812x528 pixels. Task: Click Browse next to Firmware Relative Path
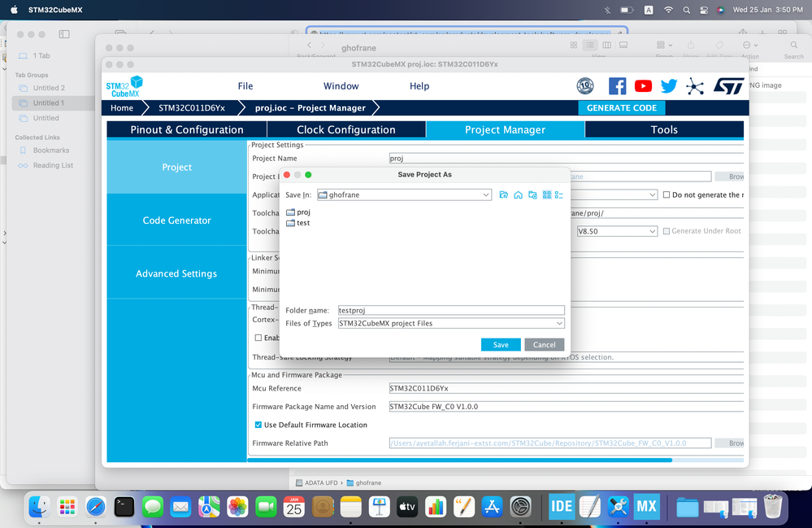click(729, 443)
